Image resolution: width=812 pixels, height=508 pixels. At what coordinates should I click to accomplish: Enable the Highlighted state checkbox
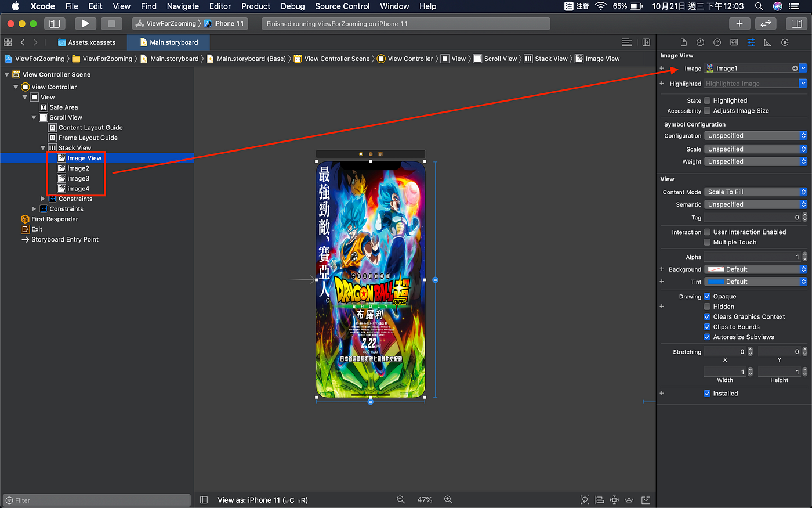(x=707, y=100)
